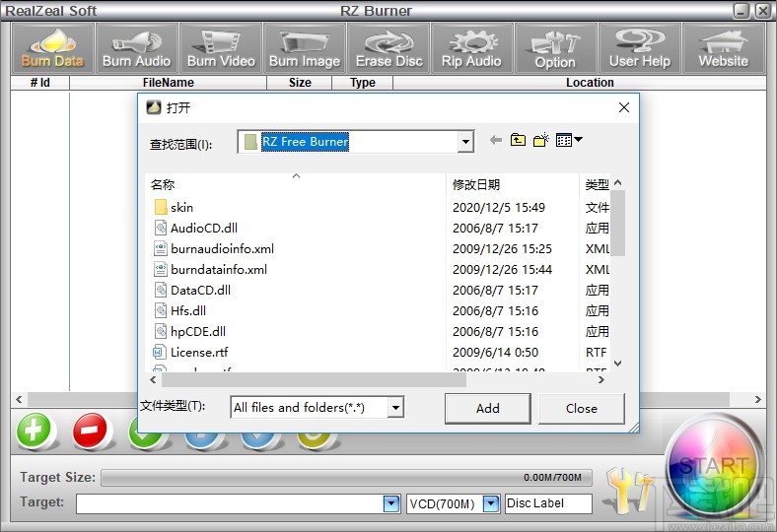Click dialog horizontal scrollbar right arrow
This screenshot has width=777, height=532.
(601, 380)
